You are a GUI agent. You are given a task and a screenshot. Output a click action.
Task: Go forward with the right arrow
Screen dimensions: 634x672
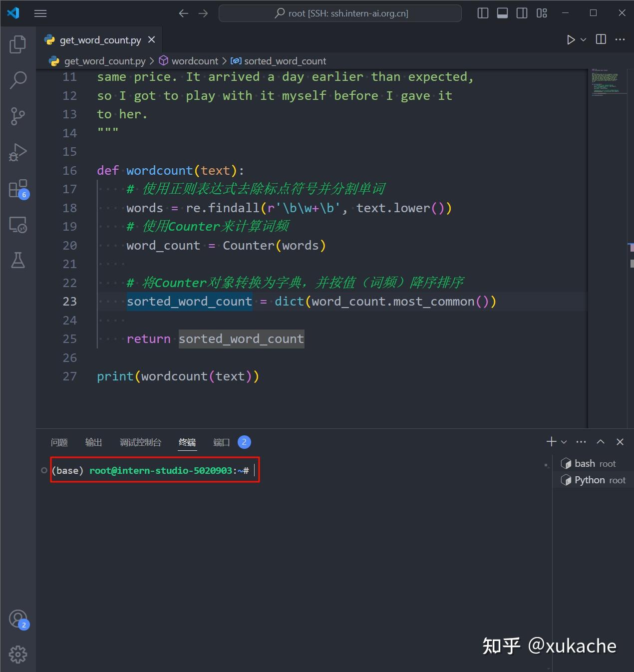click(x=203, y=13)
